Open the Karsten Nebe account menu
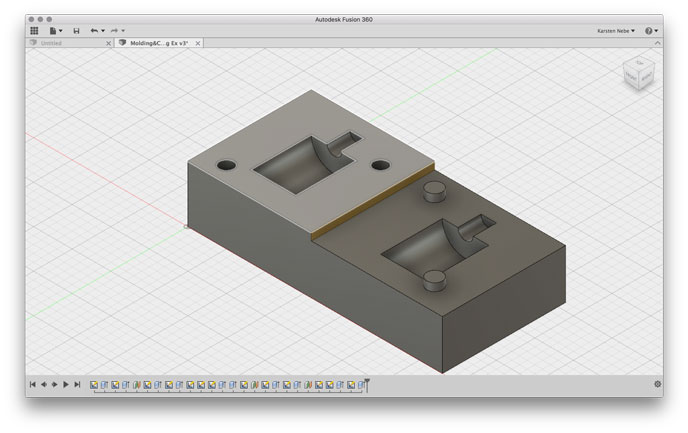 [616, 31]
